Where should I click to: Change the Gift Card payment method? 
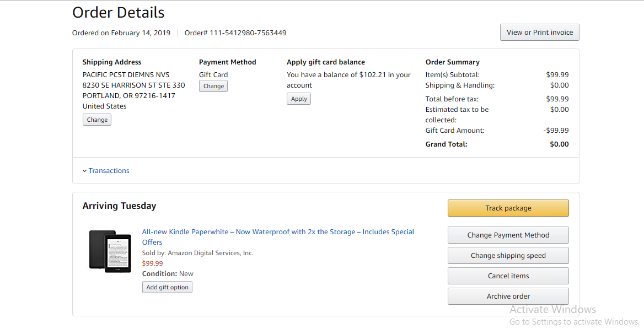[213, 86]
